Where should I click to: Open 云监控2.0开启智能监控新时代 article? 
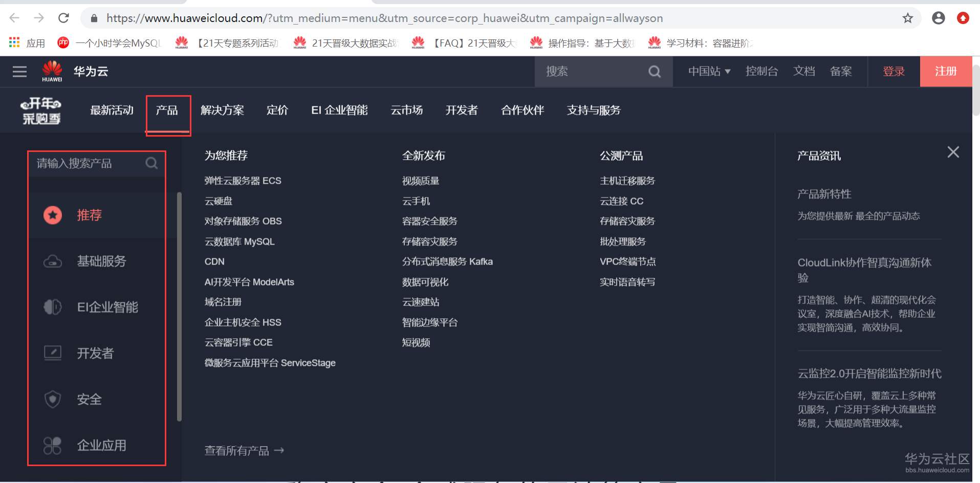[x=869, y=374]
